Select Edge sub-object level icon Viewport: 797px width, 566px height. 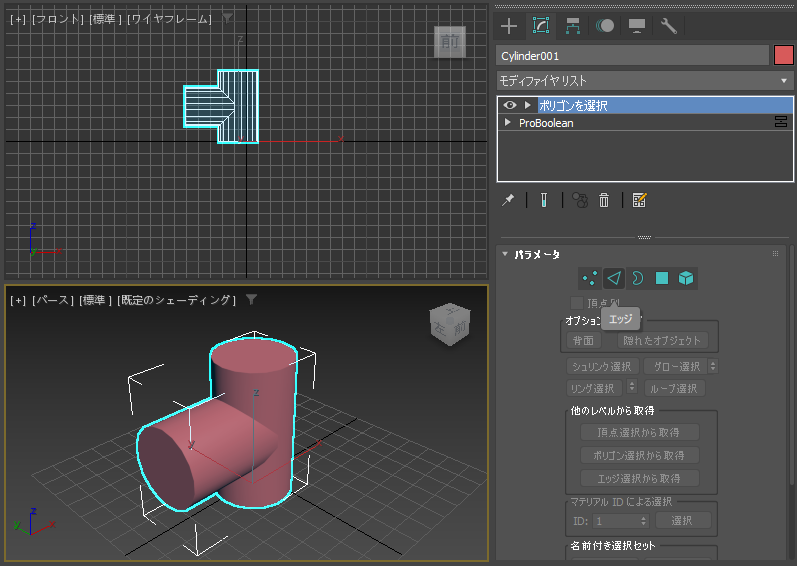pyautogui.click(x=614, y=278)
